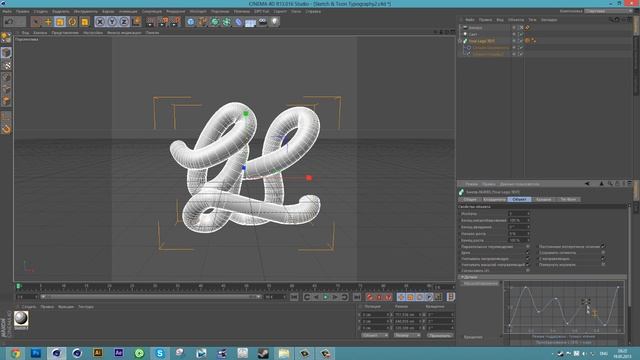Click the blue deformer icon

tap(239, 21)
